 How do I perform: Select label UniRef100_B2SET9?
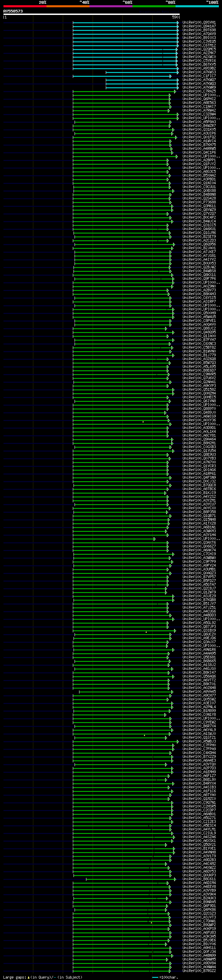tap(199, 236)
